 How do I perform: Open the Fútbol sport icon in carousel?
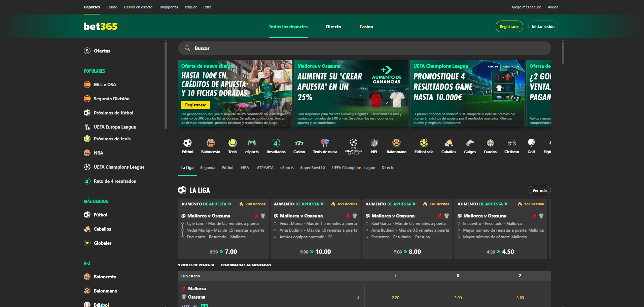[187, 143]
